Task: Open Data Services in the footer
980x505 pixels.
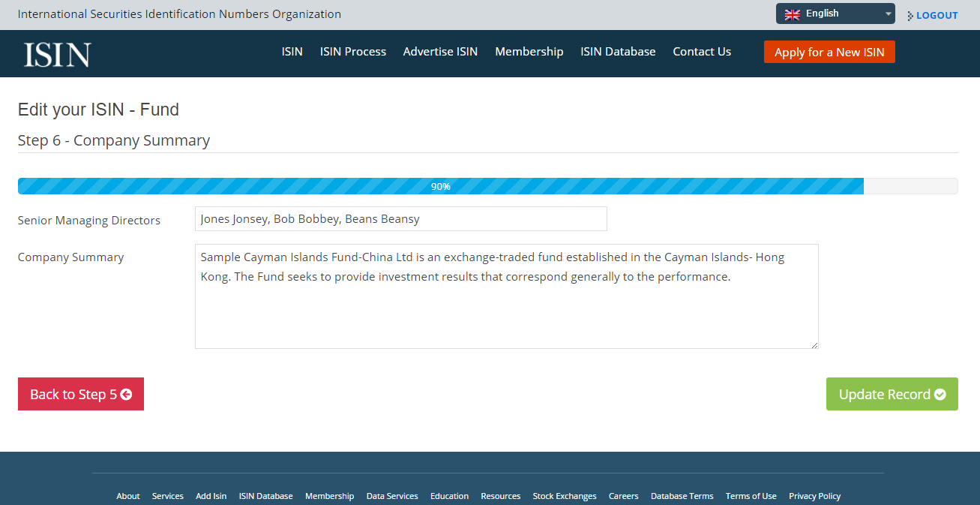Action: pyautogui.click(x=392, y=496)
